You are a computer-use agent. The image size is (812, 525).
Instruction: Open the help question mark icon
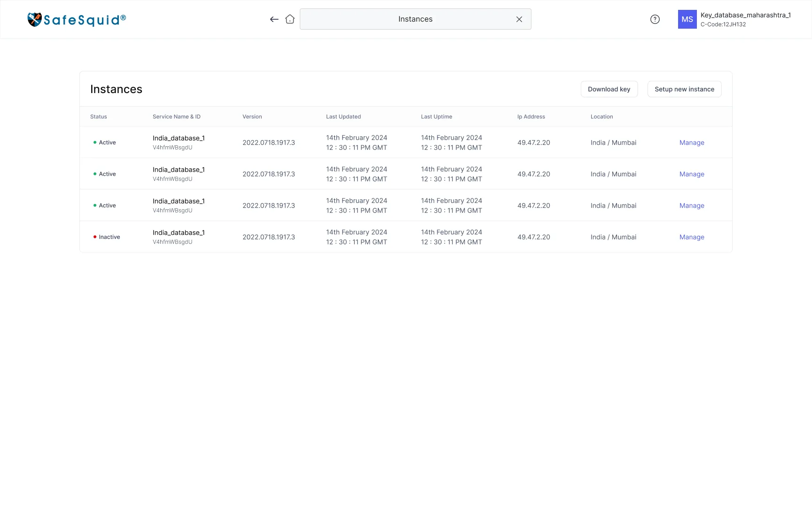pos(655,19)
